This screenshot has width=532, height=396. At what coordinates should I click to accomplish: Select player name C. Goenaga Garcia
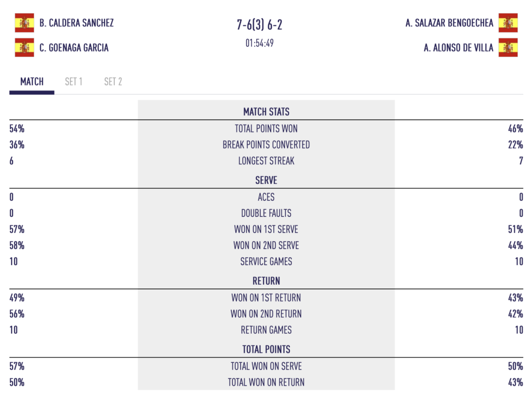(x=74, y=48)
